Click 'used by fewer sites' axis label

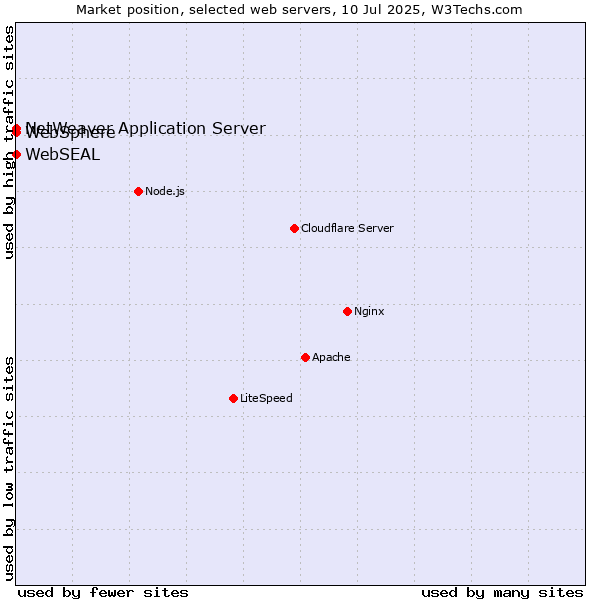(103, 593)
